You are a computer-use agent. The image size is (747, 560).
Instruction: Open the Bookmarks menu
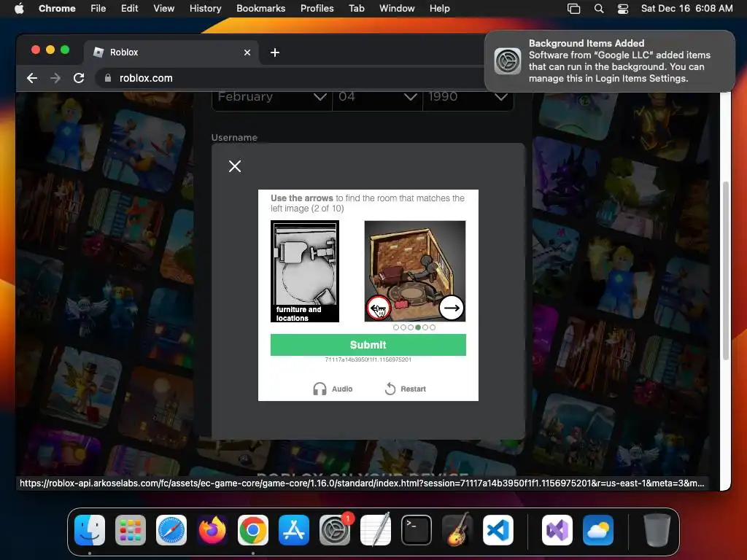click(x=260, y=9)
